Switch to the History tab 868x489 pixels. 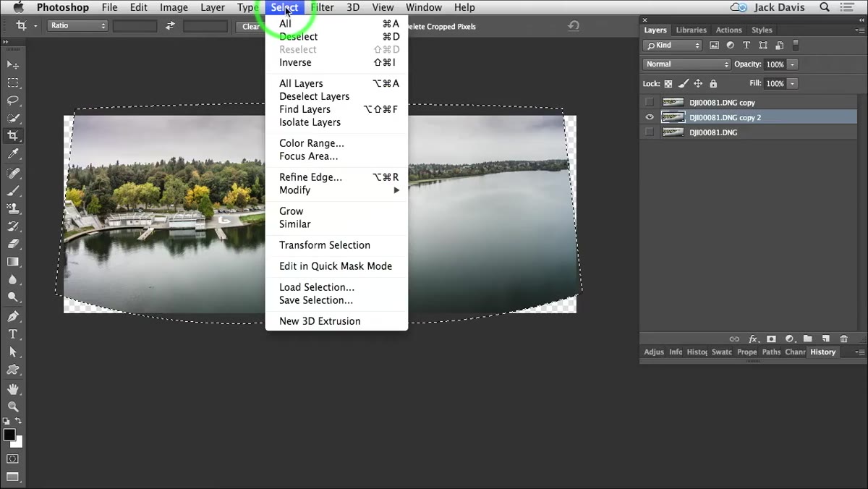[x=822, y=352]
